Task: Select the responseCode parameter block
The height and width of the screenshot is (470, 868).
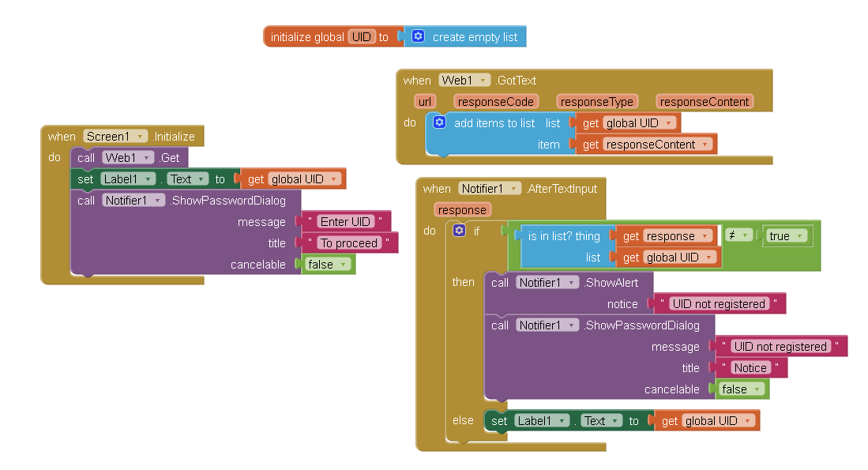Action: click(x=495, y=102)
